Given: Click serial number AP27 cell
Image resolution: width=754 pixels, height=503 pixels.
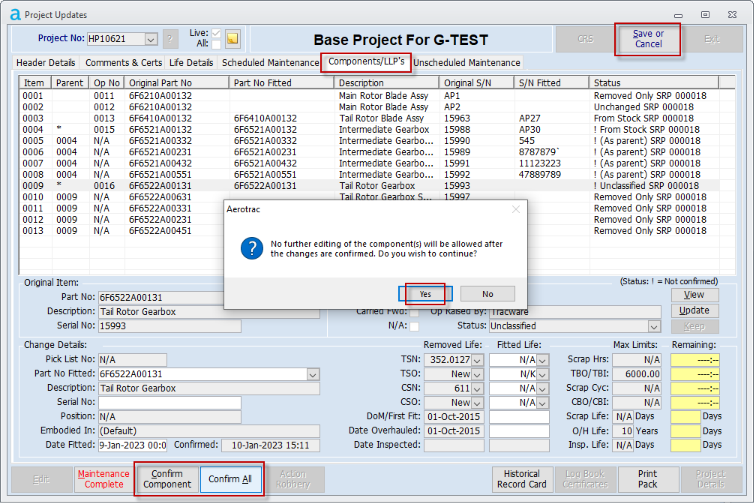Looking at the screenshot, I should (x=529, y=118).
